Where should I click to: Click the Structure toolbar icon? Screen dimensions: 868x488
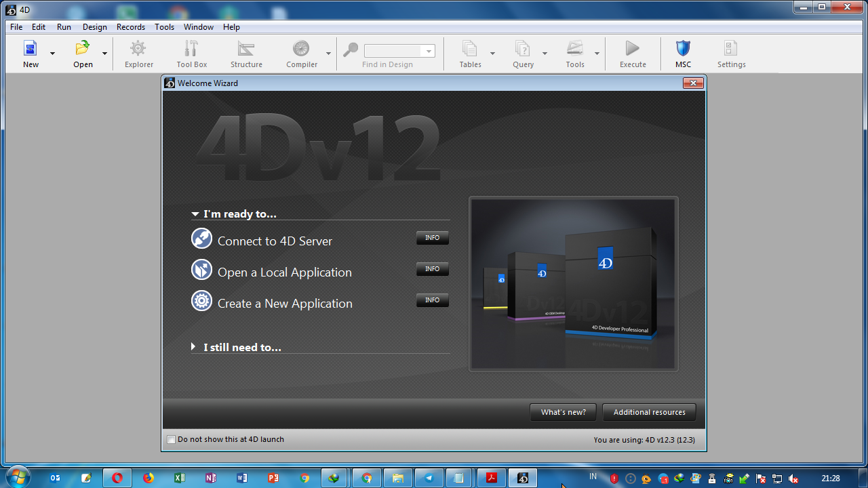click(245, 48)
